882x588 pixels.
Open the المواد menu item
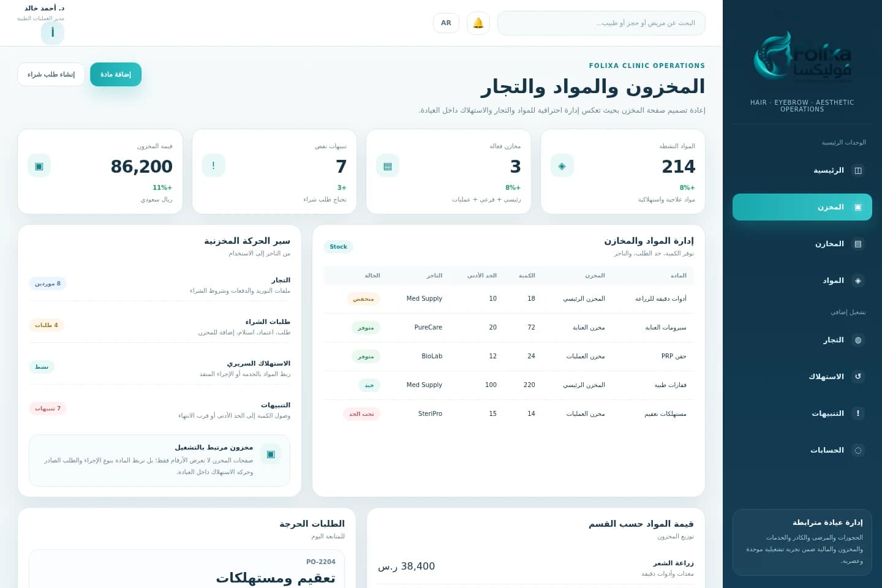coord(802,281)
